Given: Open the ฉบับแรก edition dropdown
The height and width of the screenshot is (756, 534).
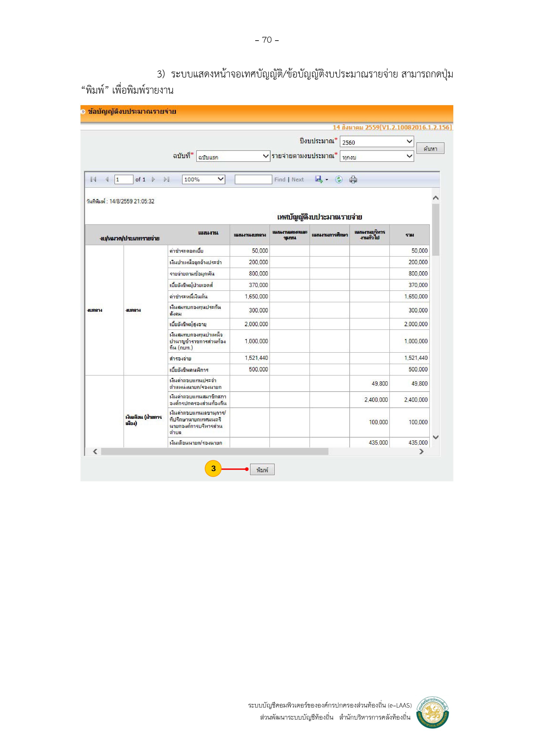Looking at the screenshot, I should tap(233, 156).
